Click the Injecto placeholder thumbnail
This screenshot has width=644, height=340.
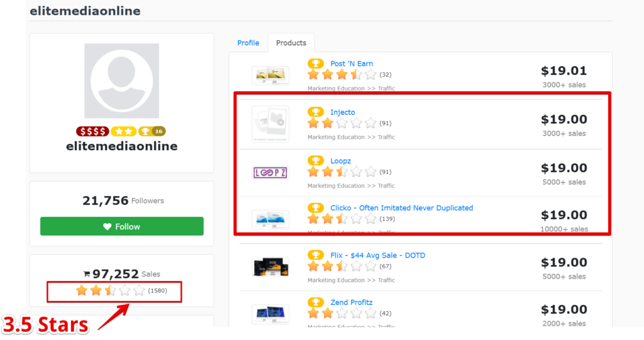pos(270,124)
